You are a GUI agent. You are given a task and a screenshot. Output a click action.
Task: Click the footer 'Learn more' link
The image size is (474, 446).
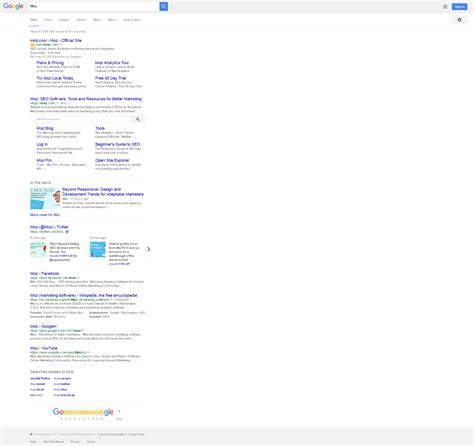137,434
